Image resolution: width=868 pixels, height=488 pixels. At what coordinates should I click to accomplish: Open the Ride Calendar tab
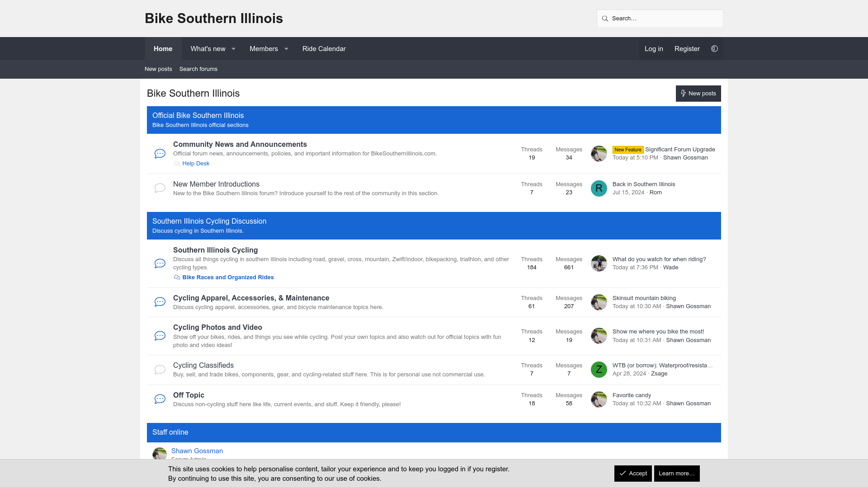click(324, 49)
